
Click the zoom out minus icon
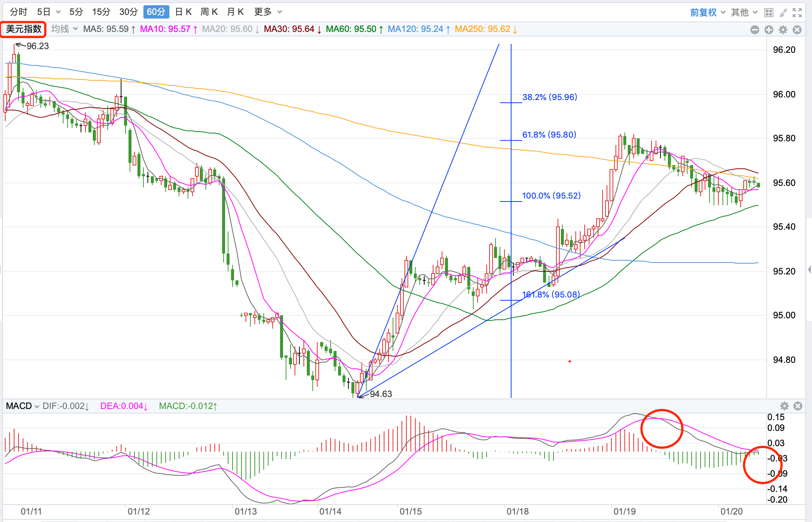pyautogui.click(x=755, y=30)
